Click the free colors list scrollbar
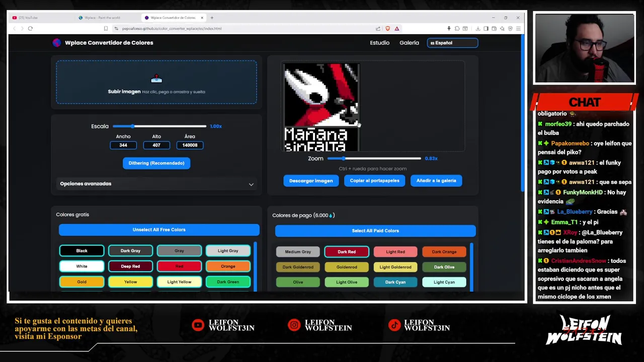644x362 pixels. point(255,267)
